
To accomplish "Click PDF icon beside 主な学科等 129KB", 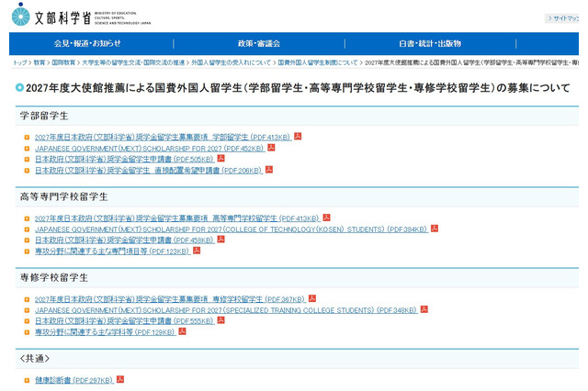I will click(182, 331).
